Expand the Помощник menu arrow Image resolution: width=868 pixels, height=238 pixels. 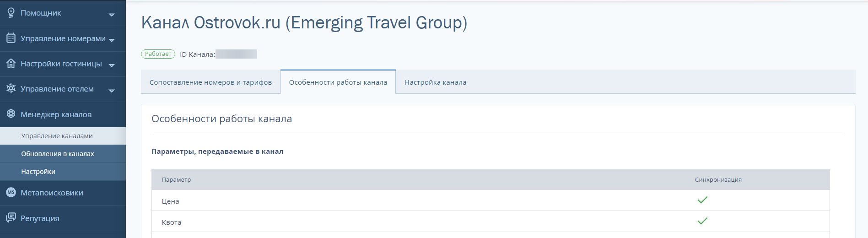point(112,15)
